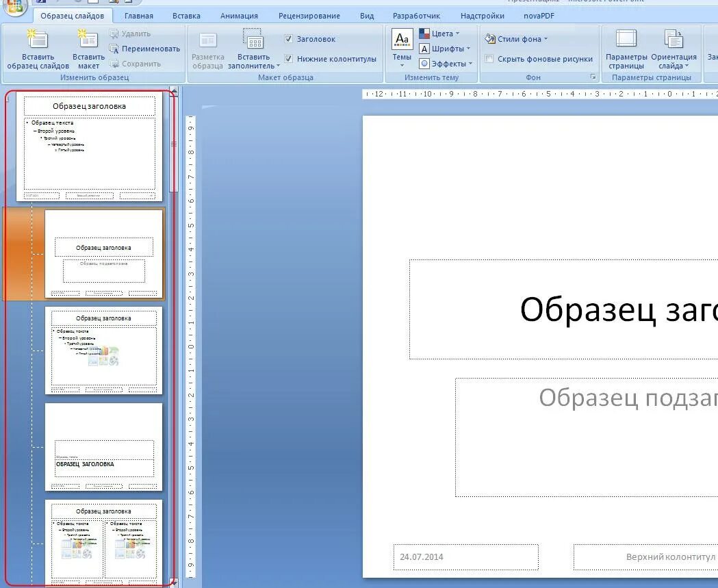Open the Разработчик tab
The height and width of the screenshot is (588, 718).
tap(416, 16)
